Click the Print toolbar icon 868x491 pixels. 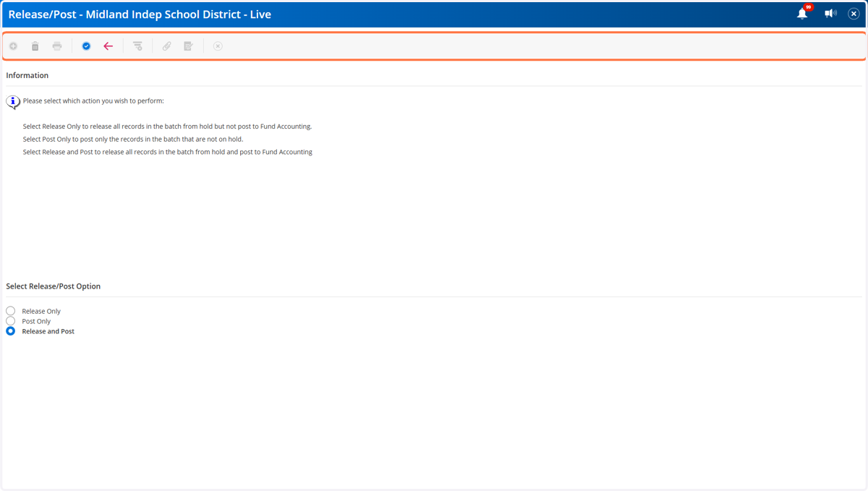pyautogui.click(x=57, y=46)
